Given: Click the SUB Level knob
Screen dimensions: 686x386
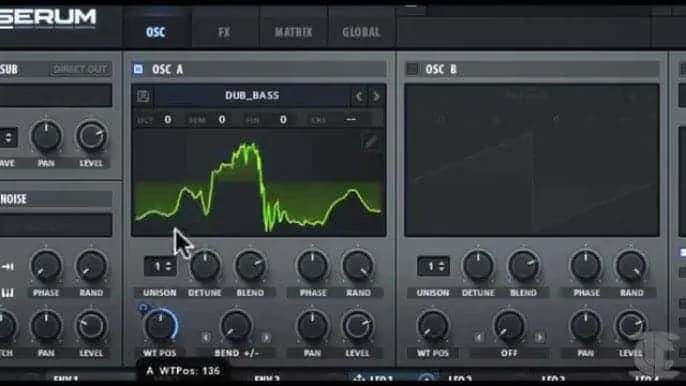Looking at the screenshot, I should click(91, 136).
